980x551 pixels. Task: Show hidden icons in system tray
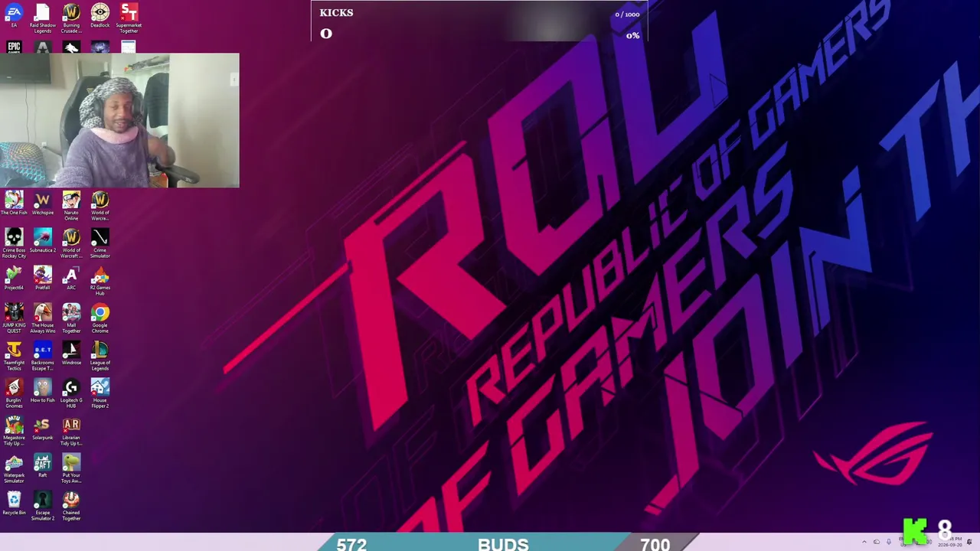coord(864,542)
